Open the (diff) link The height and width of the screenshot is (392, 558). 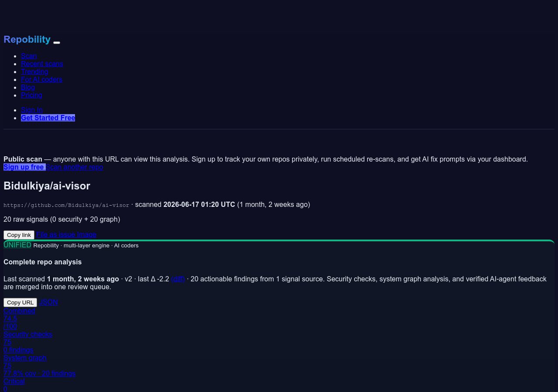[178, 279]
